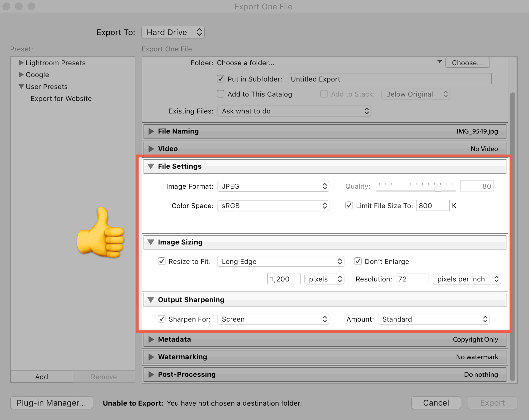
Task: Toggle the Put in Subfolder checkbox
Action: [221, 79]
